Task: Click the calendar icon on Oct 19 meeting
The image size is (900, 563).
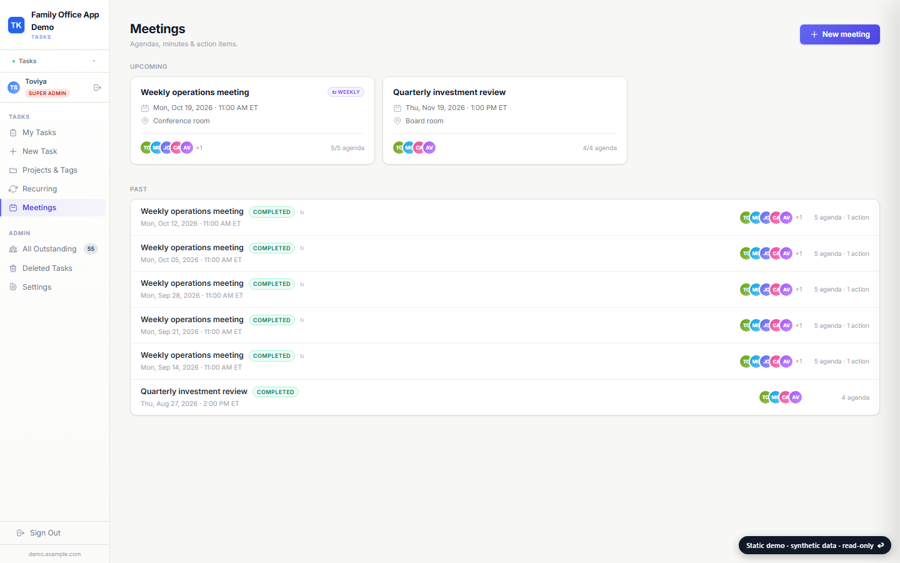Action: (145, 108)
